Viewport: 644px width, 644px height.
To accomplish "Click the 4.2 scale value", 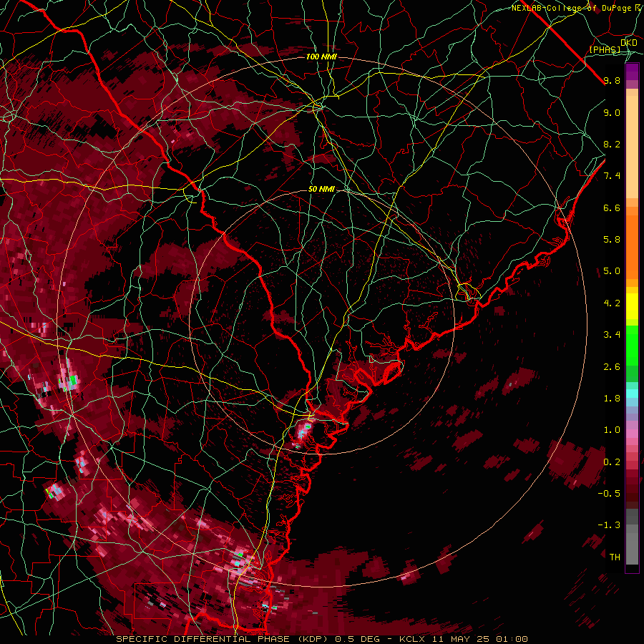I will click(612, 303).
